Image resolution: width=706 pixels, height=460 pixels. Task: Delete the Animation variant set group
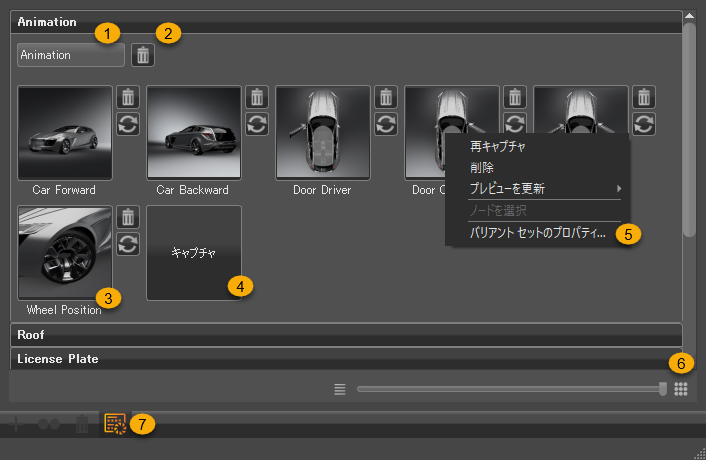[x=143, y=55]
